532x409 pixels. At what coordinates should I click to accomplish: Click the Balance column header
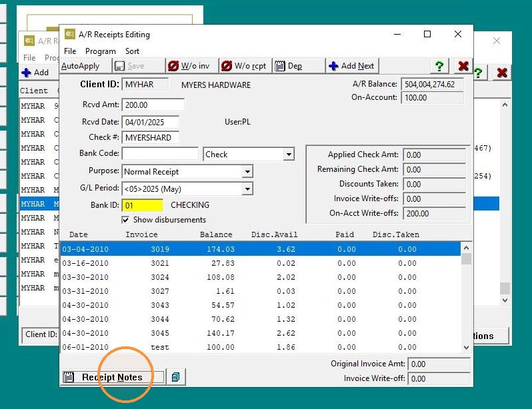coord(216,234)
